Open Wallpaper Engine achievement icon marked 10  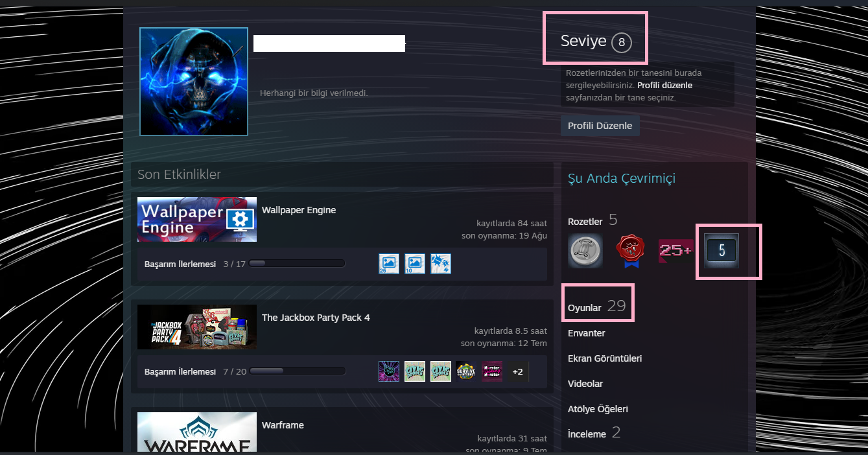[x=415, y=264]
